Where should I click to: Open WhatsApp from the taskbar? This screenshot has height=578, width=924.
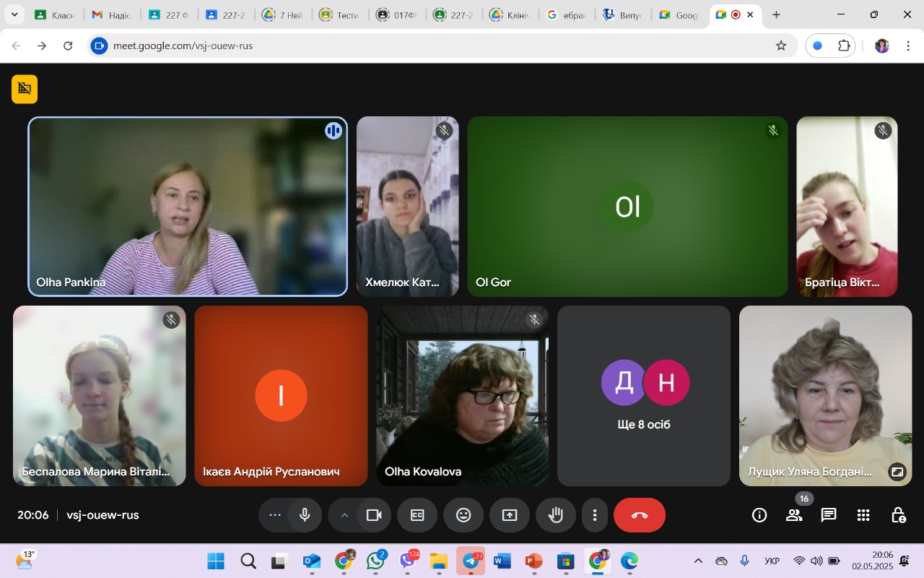point(375,561)
